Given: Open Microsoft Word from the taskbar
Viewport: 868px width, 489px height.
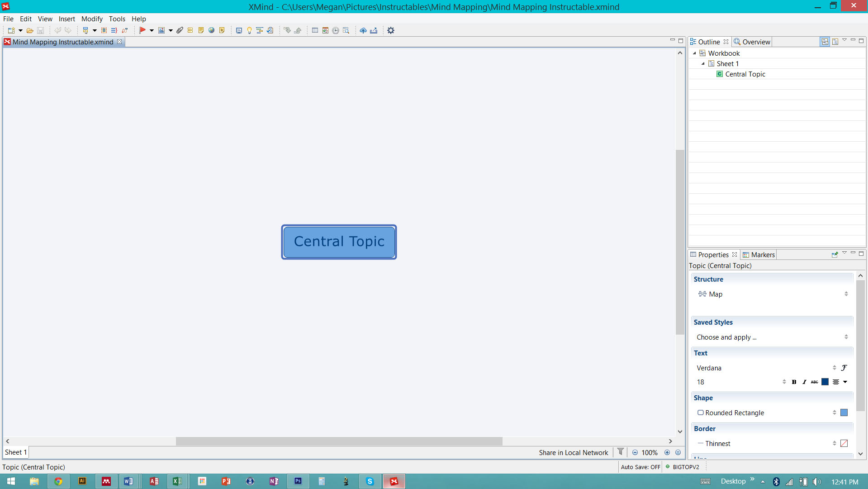Looking at the screenshot, I should (128, 481).
